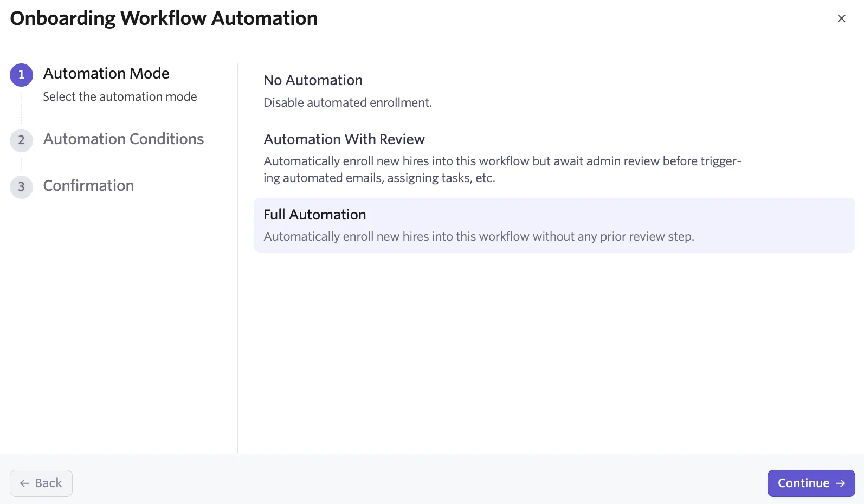The height and width of the screenshot is (504, 864).
Task: Click 'Disable automated enrollment.' description
Action: coord(347,102)
